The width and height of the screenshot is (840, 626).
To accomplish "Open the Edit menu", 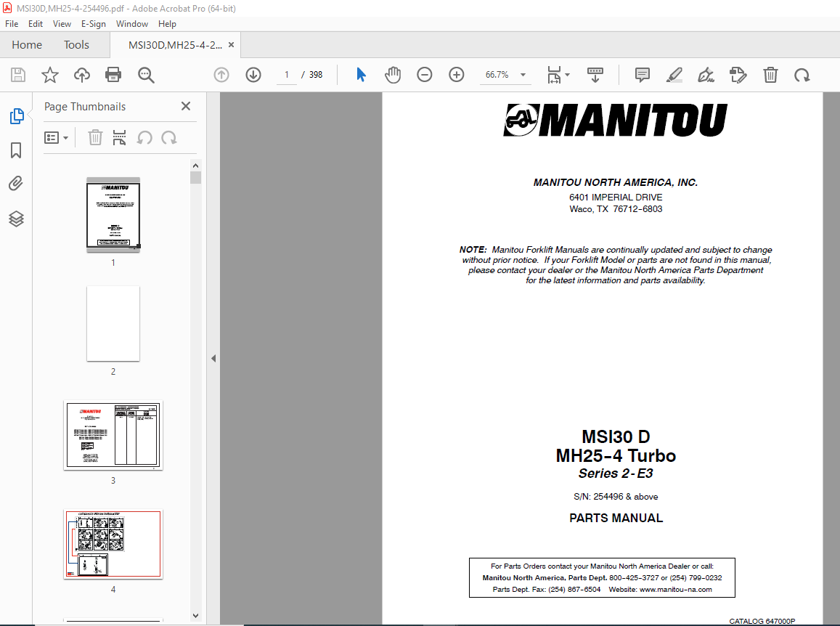I will click(36, 23).
